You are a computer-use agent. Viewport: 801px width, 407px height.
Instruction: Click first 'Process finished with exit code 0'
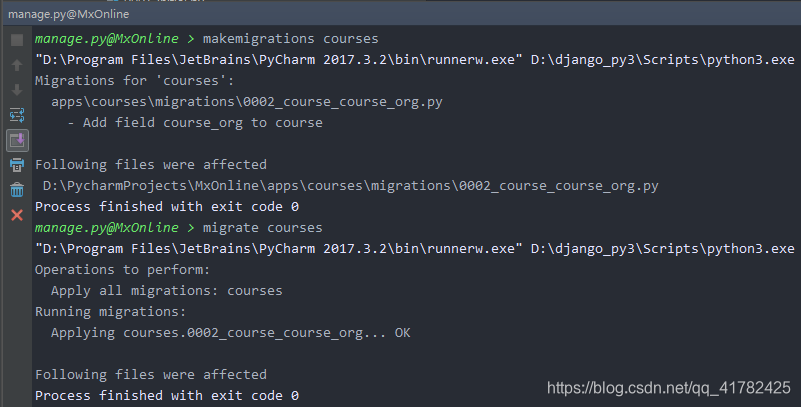coord(167,207)
